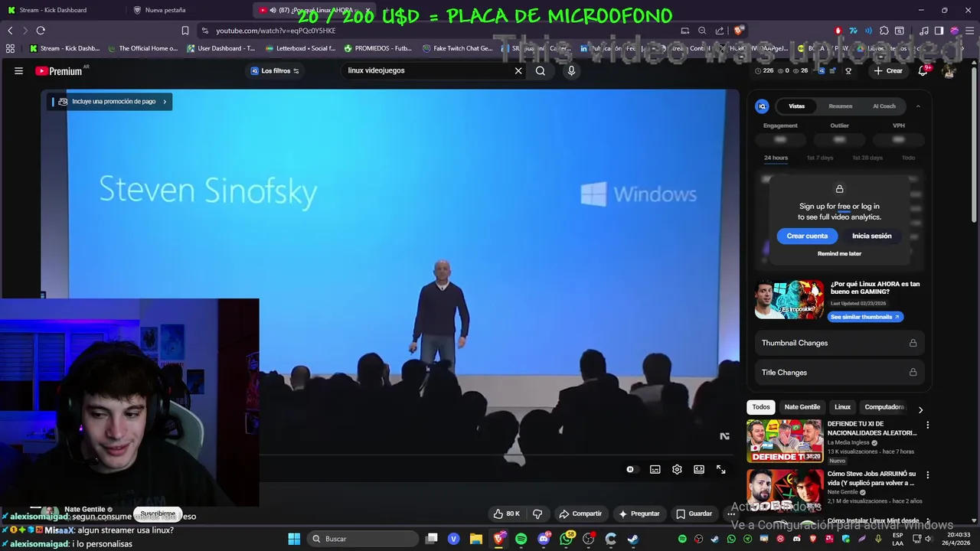Select the Resumen tab in analytics panel
Image resolution: width=980 pixels, height=551 pixels.
(840, 106)
